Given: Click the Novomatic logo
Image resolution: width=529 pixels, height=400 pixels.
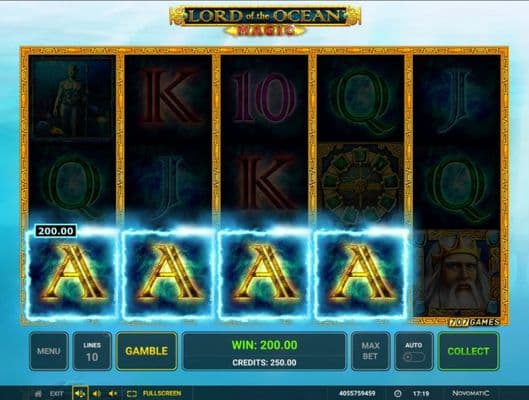Looking at the screenshot, I should point(471,393).
